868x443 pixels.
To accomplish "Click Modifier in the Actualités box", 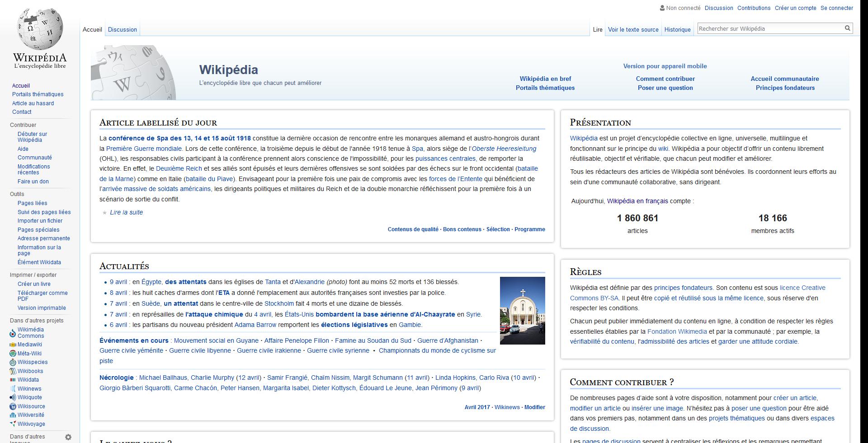I will (x=535, y=407).
